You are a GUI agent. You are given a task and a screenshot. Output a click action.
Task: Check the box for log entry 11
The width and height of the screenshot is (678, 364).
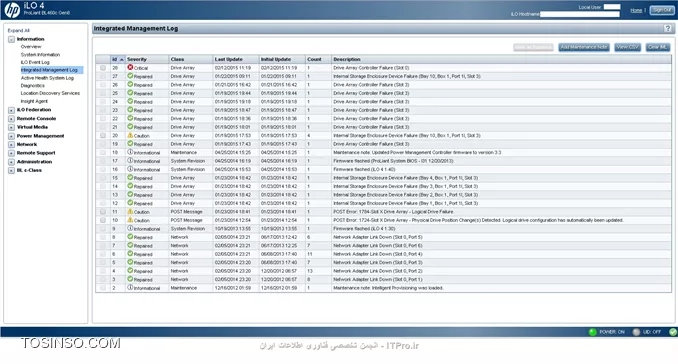[103, 212]
